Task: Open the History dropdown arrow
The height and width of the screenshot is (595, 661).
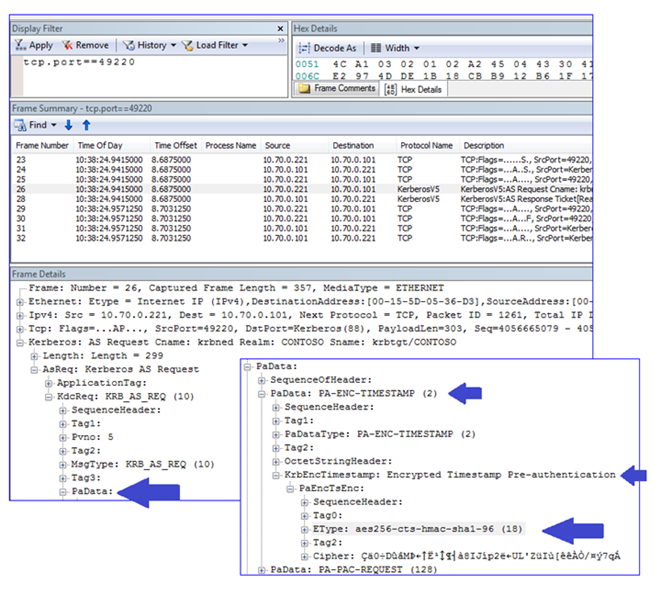Action: pos(173,45)
